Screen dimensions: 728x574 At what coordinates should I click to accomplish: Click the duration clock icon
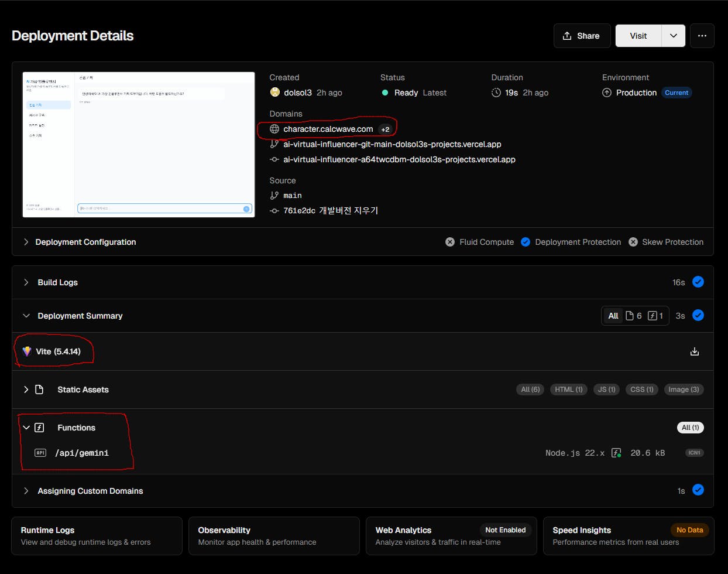(x=496, y=93)
